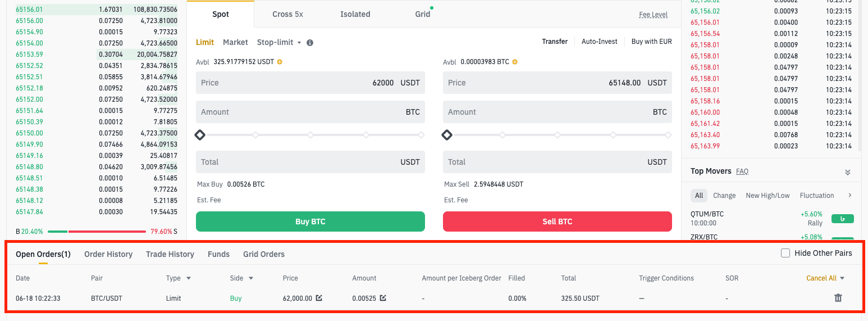The image size is (868, 321).
Task: Edit the open order amount of 0.00525
Action: 383,298
